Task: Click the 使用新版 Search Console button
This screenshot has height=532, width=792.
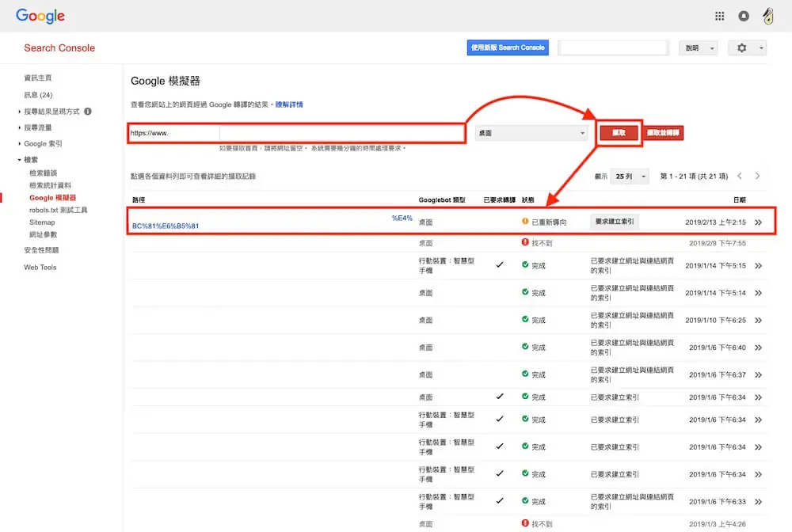Action: click(508, 47)
